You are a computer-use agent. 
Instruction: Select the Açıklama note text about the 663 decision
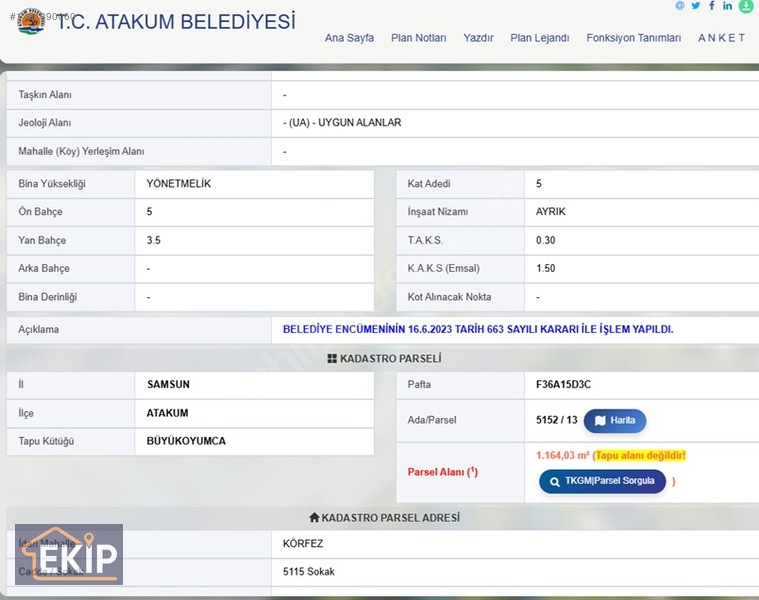tap(478, 330)
